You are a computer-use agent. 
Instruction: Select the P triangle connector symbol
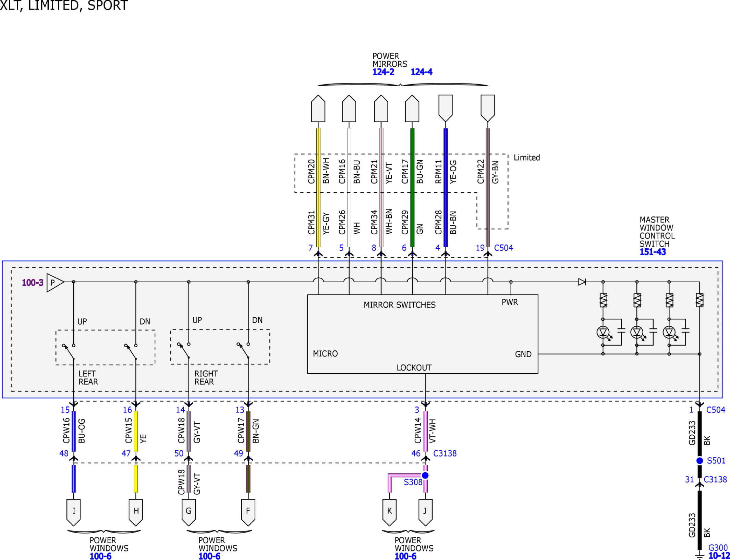click(x=55, y=283)
